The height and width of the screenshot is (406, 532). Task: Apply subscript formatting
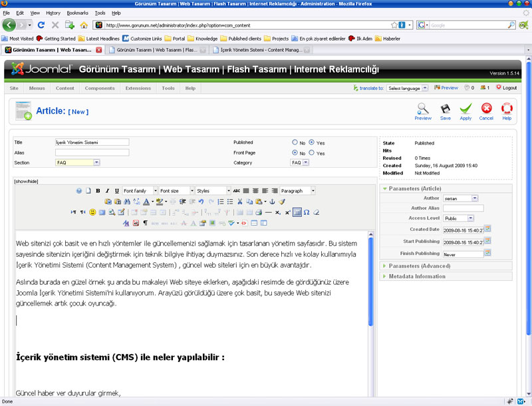pyautogui.click(x=278, y=212)
